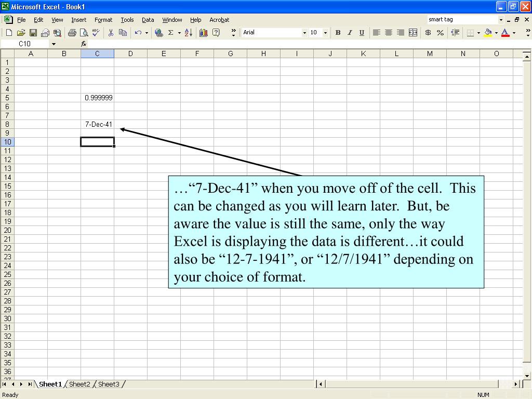Open the Undo history dropdown arrow

147,33
